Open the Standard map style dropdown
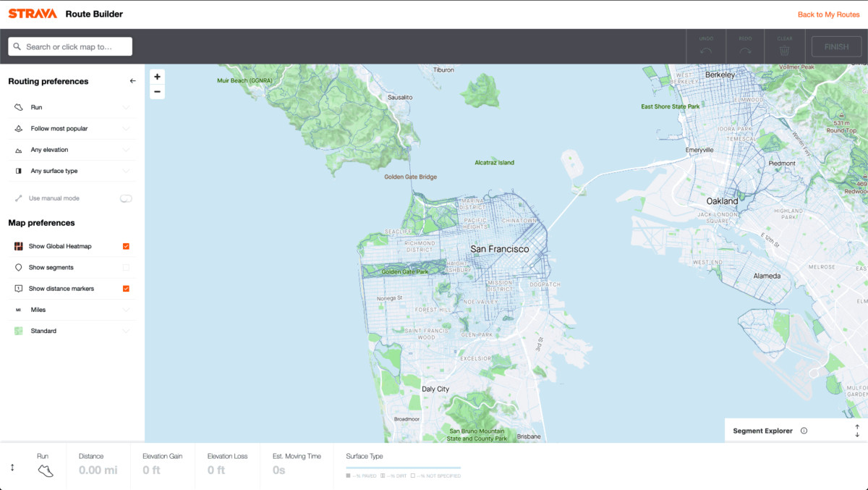The height and width of the screenshot is (490, 868). pyautogui.click(x=72, y=331)
